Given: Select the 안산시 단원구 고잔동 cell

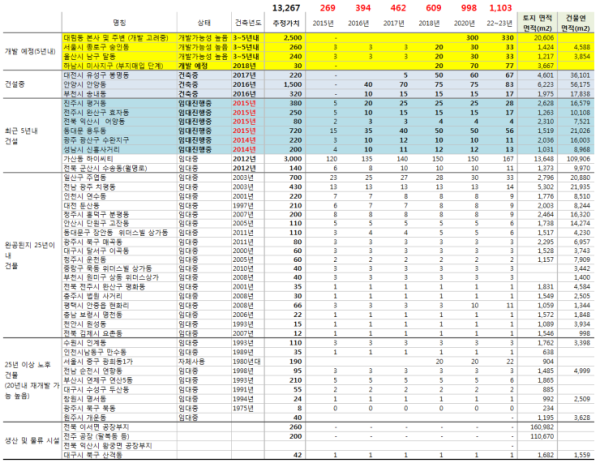Looking at the screenshot, I should (96, 223).
